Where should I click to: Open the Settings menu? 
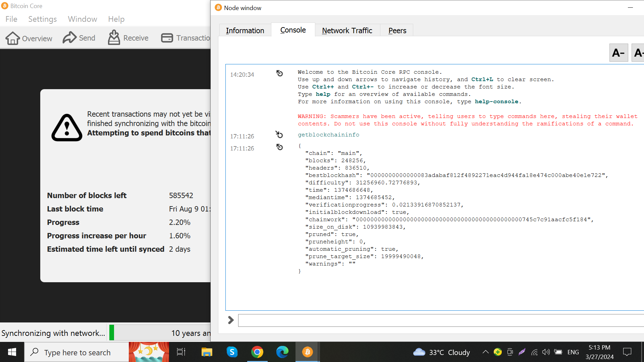(42, 19)
